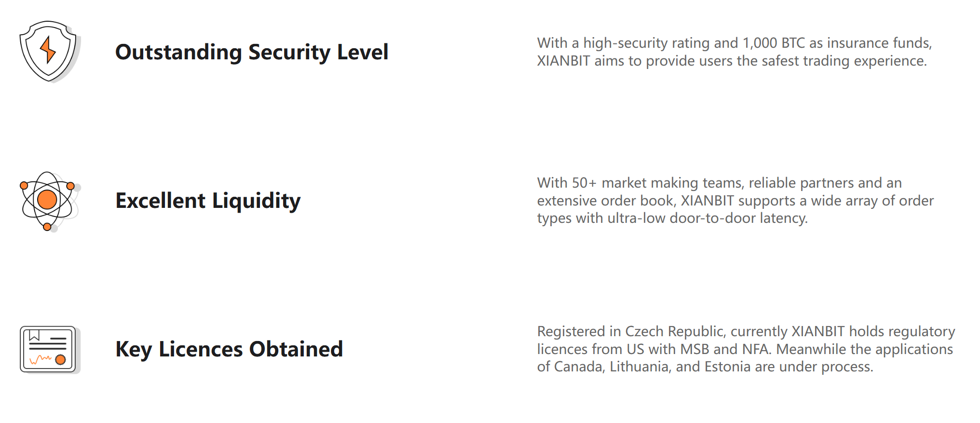The height and width of the screenshot is (423, 980).
Task: Click the orange nucleus of atom icon
Action: coord(47,200)
